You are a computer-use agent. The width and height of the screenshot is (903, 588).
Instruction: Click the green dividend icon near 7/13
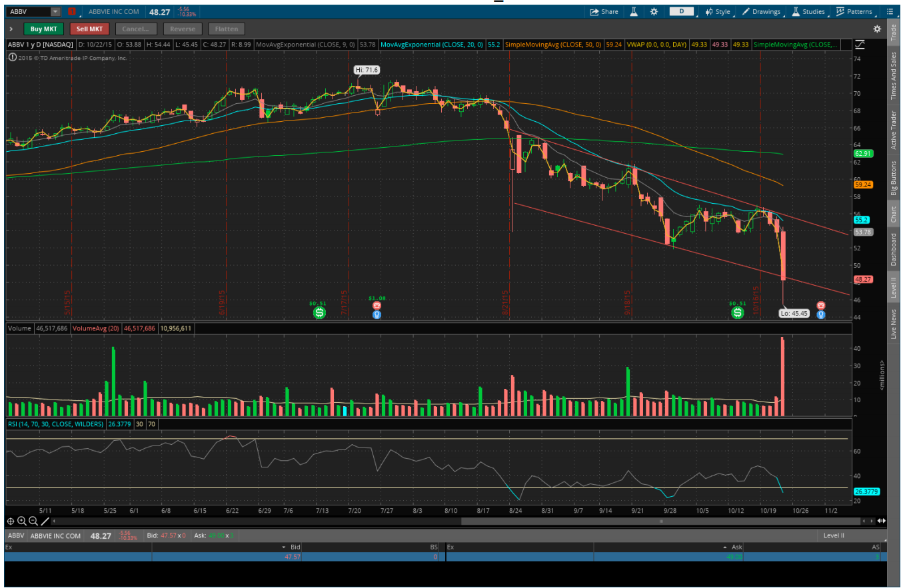tap(319, 312)
